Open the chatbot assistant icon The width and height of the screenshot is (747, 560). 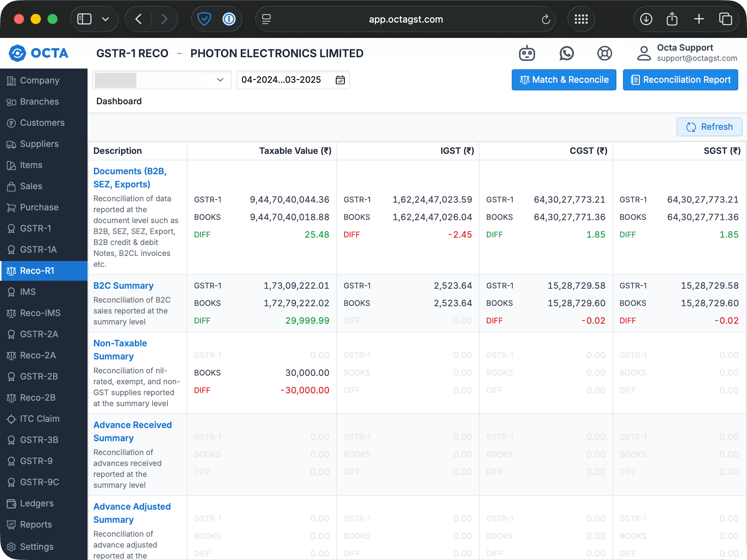[x=527, y=54]
